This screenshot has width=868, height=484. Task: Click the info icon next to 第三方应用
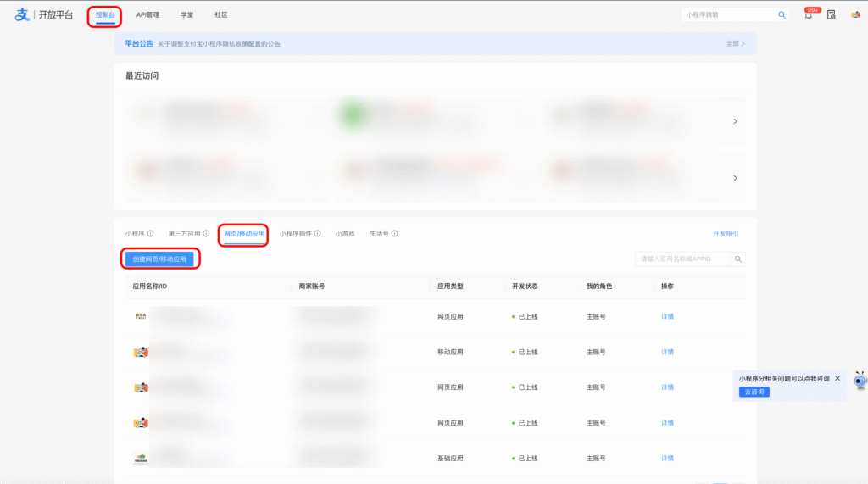(206, 233)
